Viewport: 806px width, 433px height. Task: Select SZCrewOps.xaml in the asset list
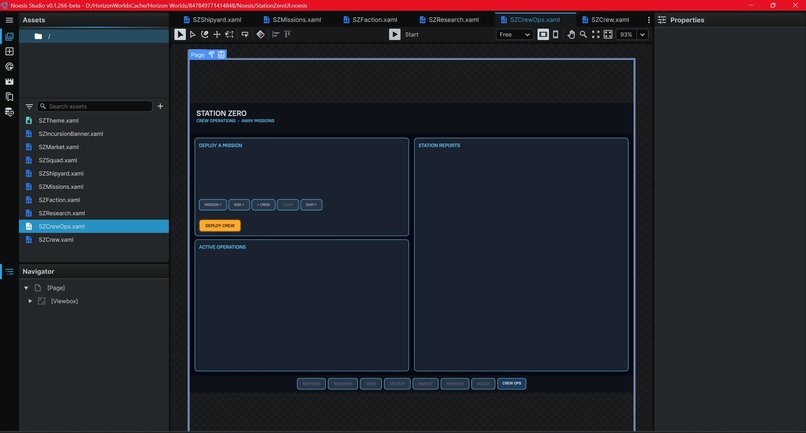click(94, 226)
